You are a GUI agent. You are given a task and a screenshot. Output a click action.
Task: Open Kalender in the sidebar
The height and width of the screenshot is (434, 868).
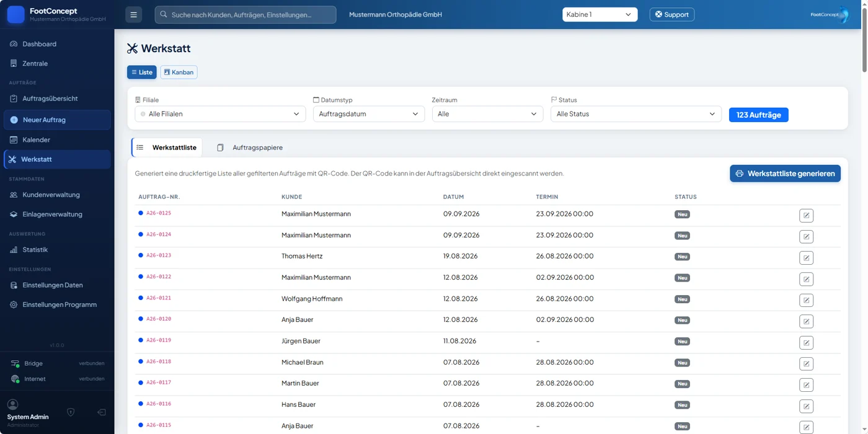[x=57, y=139]
